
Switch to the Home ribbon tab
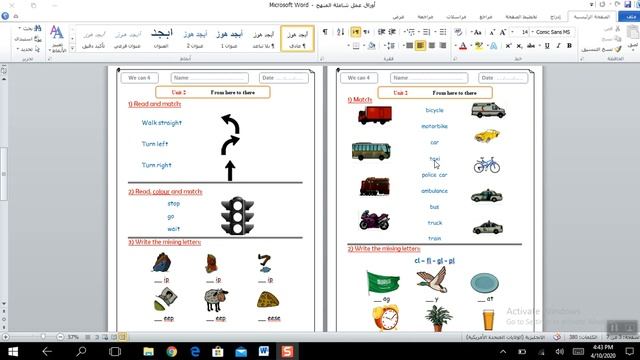[591, 17]
